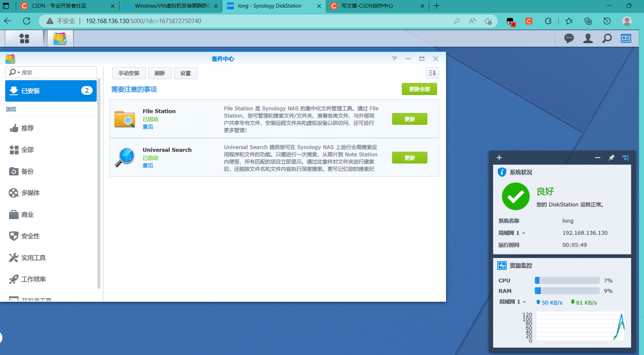Open 工作效率 category in sidebar
This screenshot has width=644, height=355.
click(51, 279)
